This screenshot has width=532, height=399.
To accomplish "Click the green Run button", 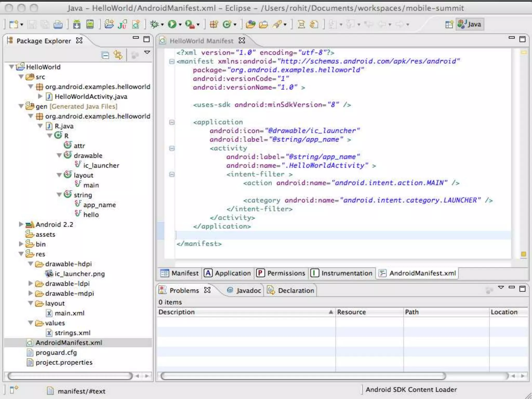I will point(172,24).
